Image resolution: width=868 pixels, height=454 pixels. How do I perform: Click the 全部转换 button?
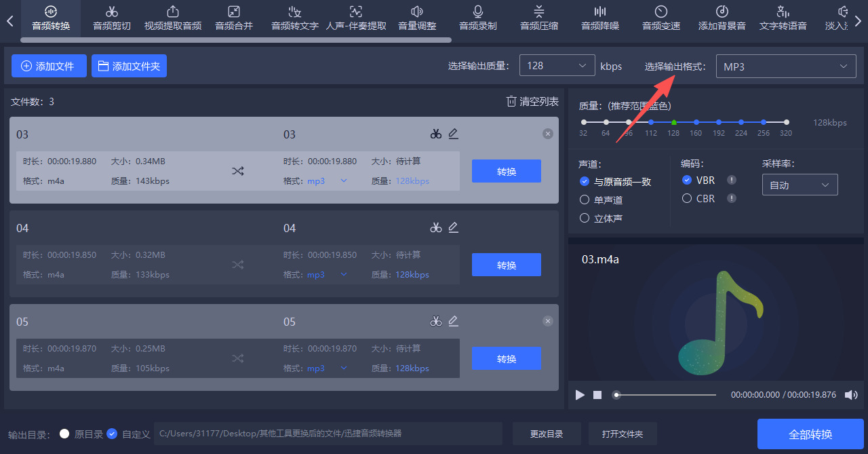pyautogui.click(x=810, y=434)
